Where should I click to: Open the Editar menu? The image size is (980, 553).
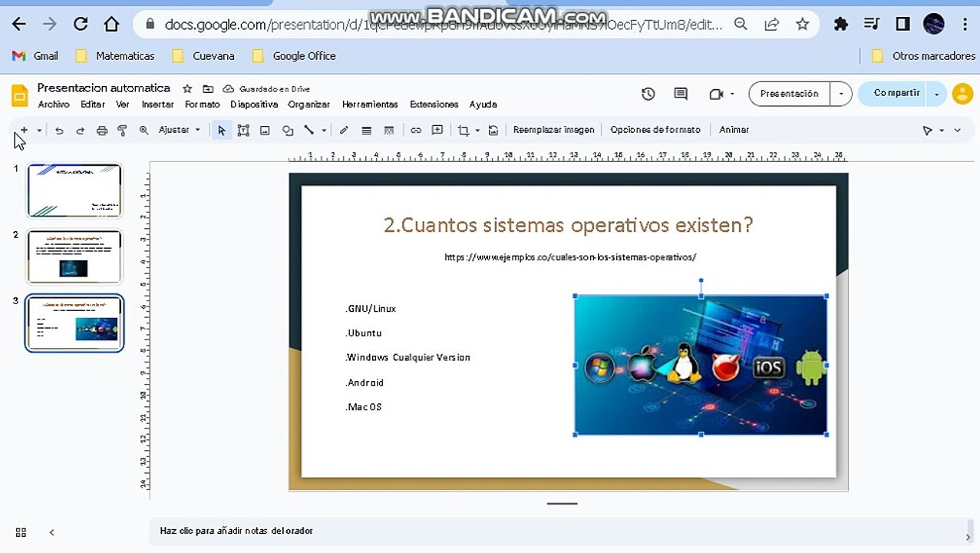(x=93, y=104)
